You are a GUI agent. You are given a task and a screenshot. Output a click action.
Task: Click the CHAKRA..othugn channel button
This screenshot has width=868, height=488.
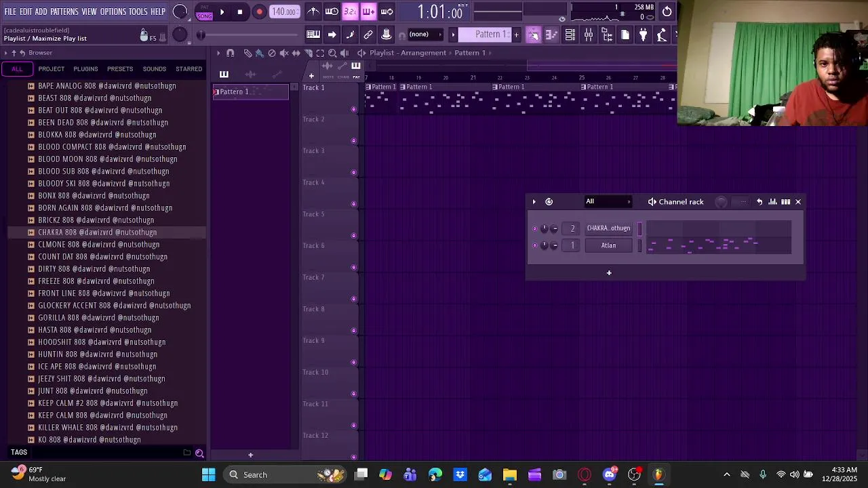pos(608,228)
